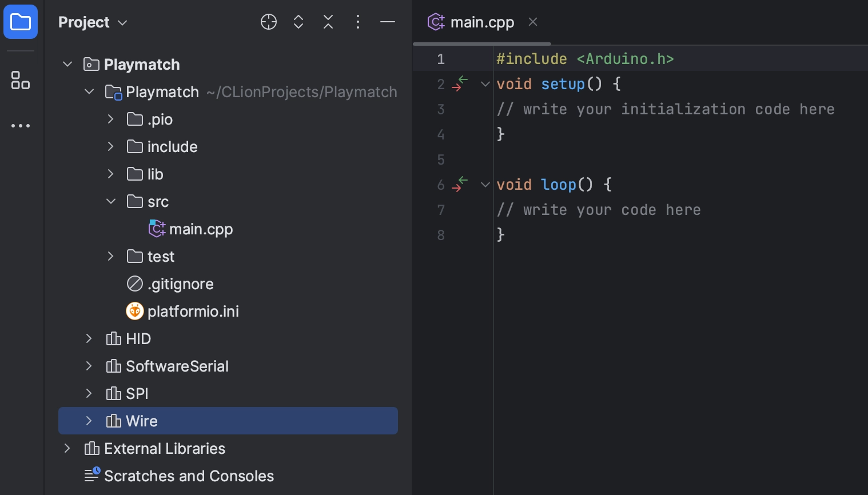This screenshot has height=495, width=868.
Task: Click the SPI library icon
Action: click(x=114, y=393)
